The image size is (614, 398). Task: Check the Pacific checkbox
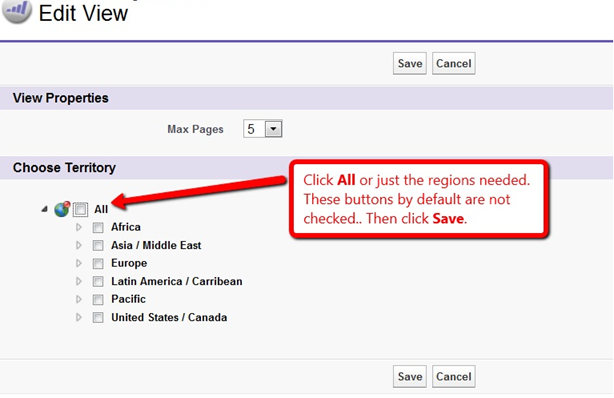tap(98, 300)
